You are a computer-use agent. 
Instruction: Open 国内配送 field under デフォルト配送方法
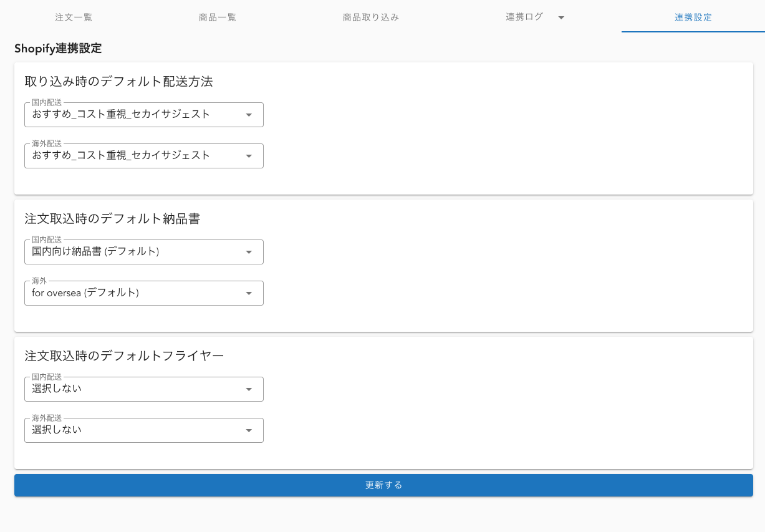pos(134,115)
